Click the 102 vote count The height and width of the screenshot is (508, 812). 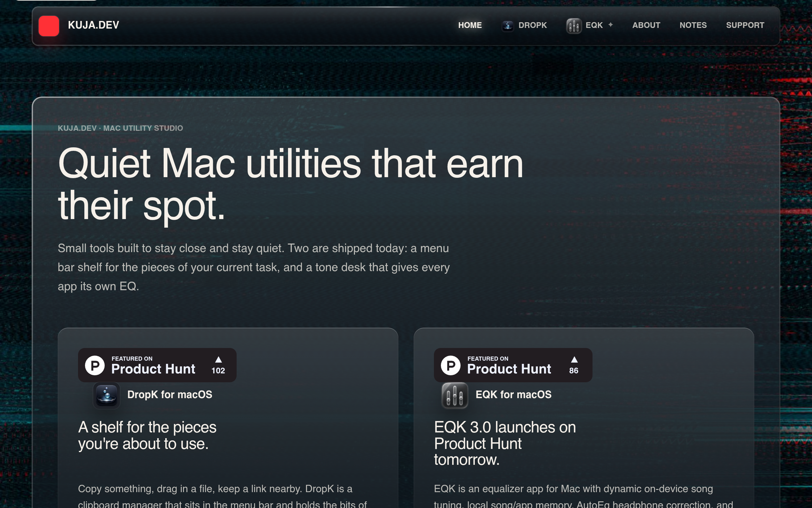(218, 371)
